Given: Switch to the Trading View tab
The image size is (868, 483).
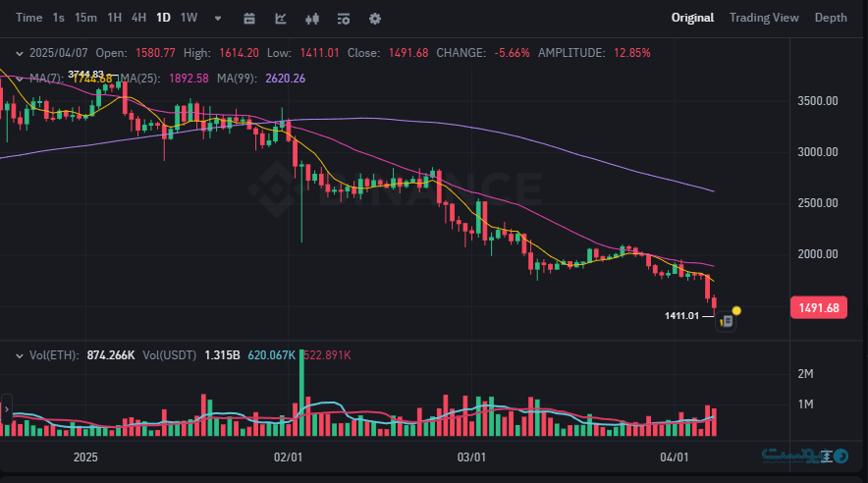Looking at the screenshot, I should coord(764,18).
